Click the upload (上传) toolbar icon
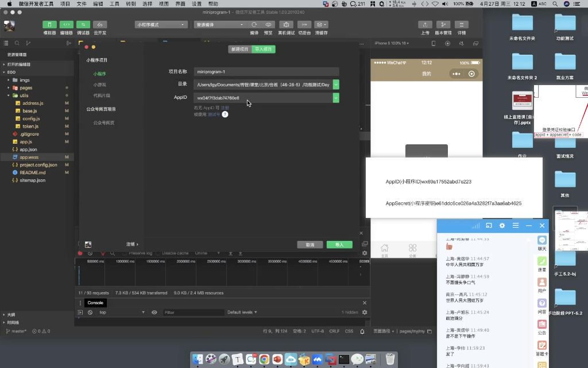Viewport: 588px width, 368px height. point(425,24)
